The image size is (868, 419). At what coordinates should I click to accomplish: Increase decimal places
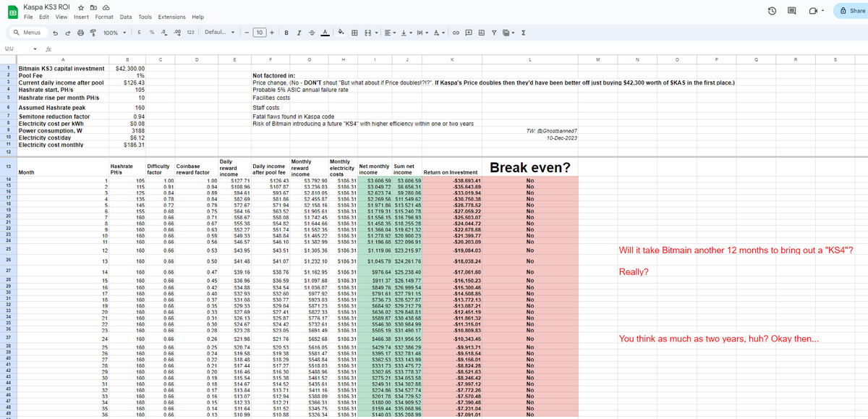(176, 33)
